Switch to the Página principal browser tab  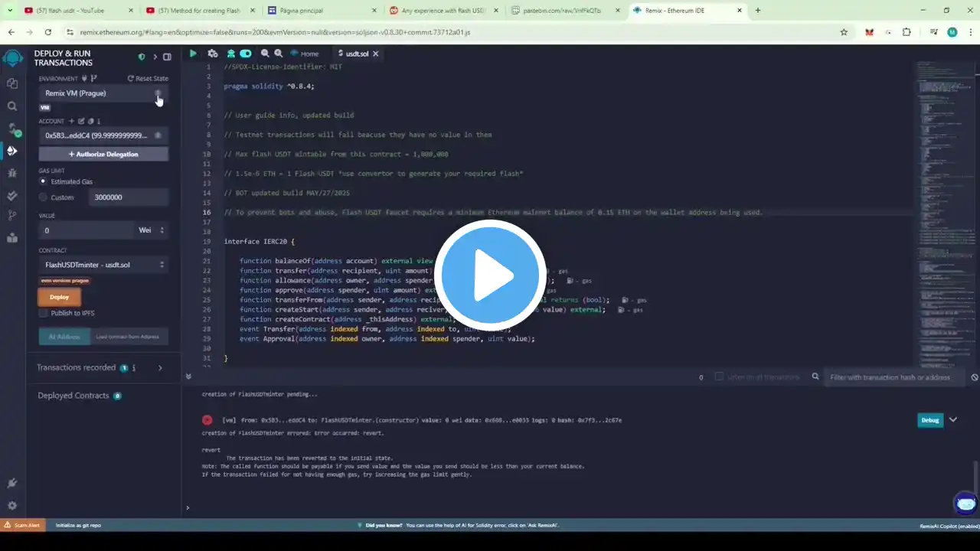(x=322, y=11)
